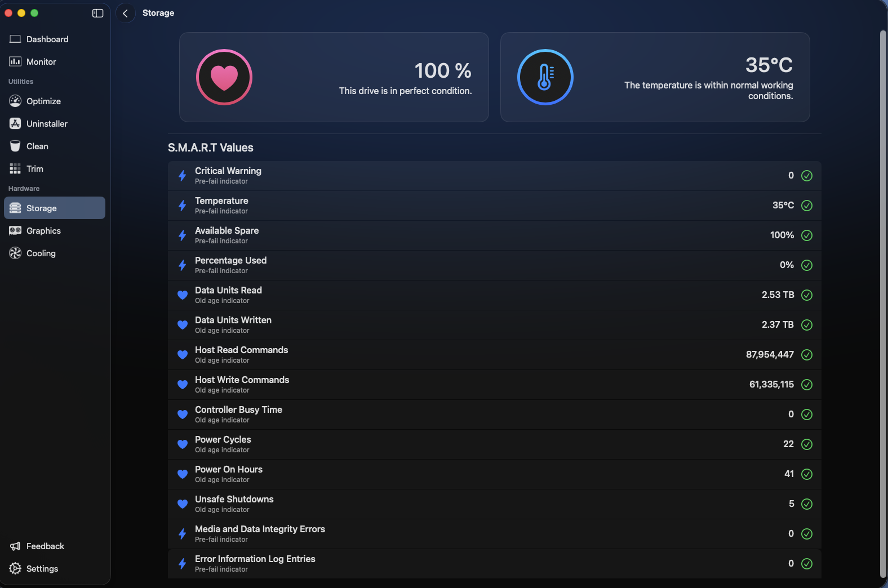Click the Data Units Read heart icon
The height and width of the screenshot is (588, 888).
click(183, 295)
